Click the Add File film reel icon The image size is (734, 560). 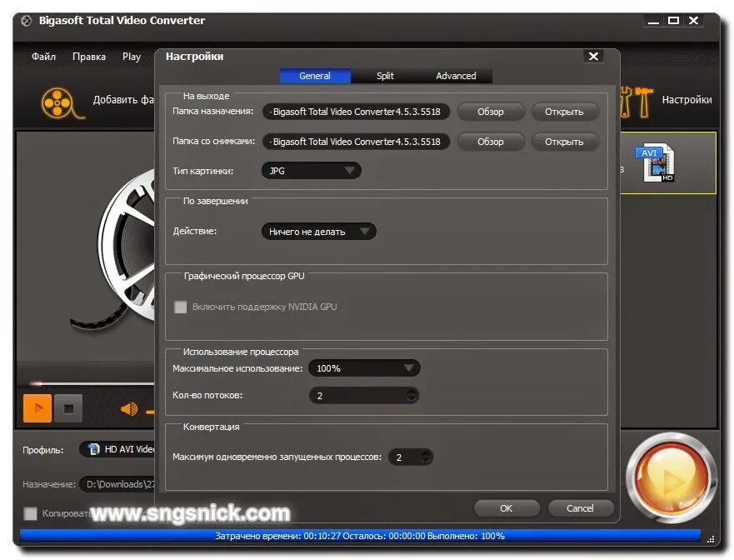[62, 103]
